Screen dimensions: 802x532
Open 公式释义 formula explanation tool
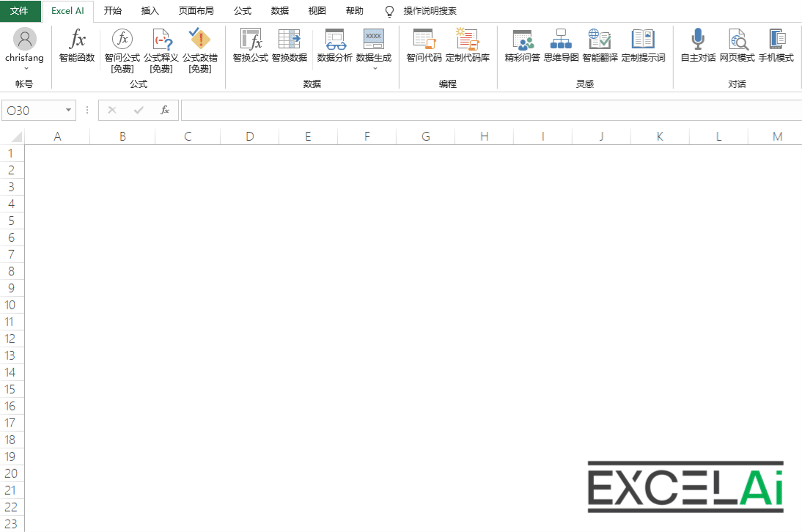(x=161, y=51)
